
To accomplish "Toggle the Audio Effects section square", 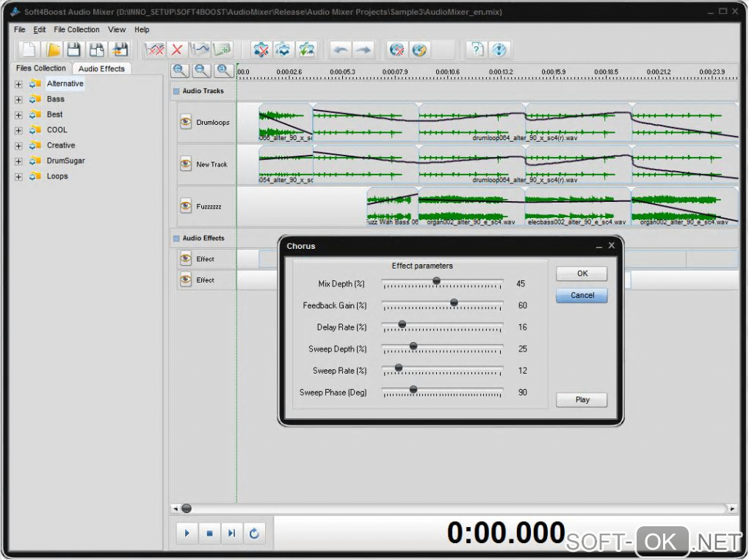I will [x=176, y=239].
